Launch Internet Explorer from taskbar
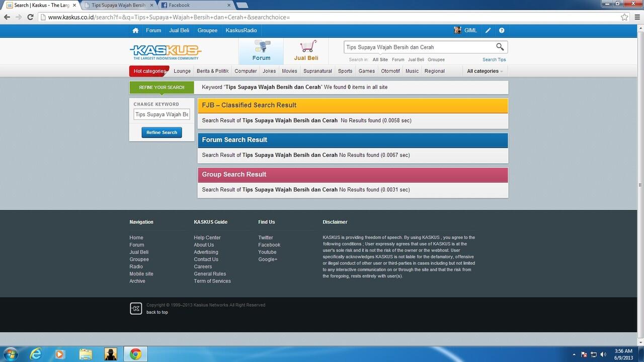The image size is (644, 362). (x=36, y=354)
